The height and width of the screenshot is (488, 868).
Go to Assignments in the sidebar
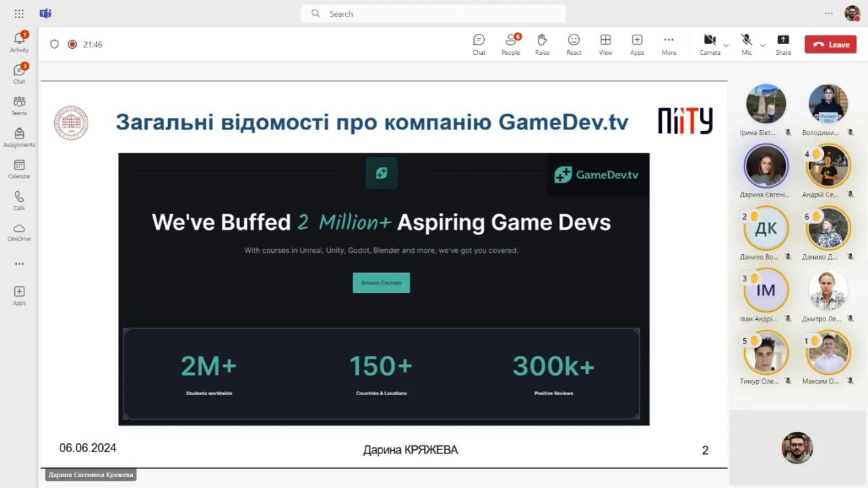tap(19, 137)
